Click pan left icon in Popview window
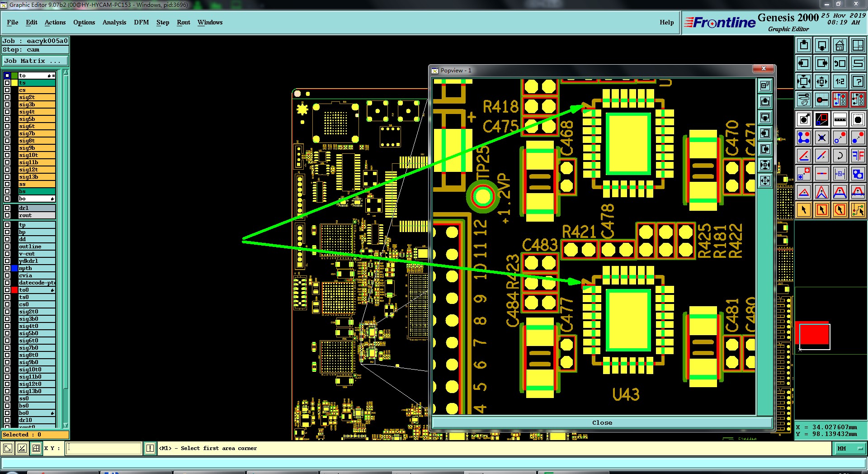868x474 pixels. coord(765,133)
